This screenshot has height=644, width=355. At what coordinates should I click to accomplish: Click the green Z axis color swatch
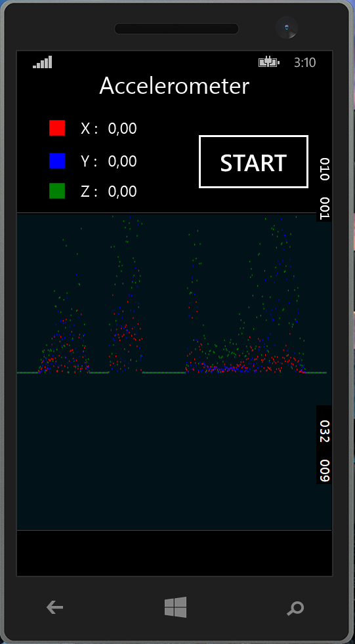click(57, 191)
